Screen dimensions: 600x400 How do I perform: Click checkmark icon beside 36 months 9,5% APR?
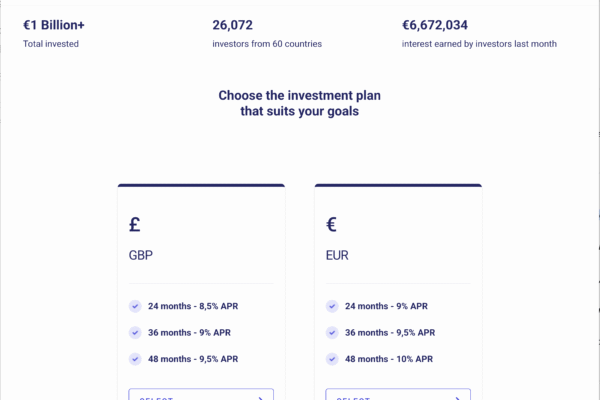(332, 333)
